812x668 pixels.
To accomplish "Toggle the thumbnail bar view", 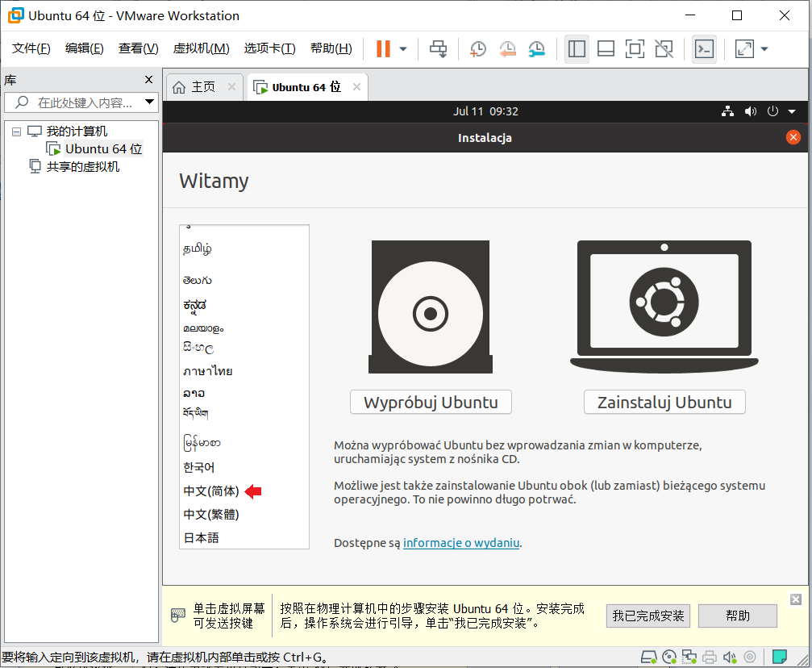I will (x=606, y=49).
